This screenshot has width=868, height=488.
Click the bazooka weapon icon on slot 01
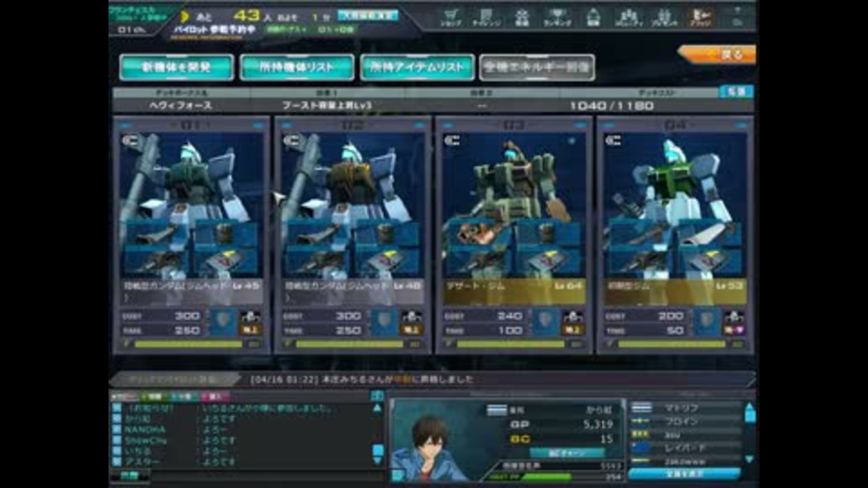(156, 235)
